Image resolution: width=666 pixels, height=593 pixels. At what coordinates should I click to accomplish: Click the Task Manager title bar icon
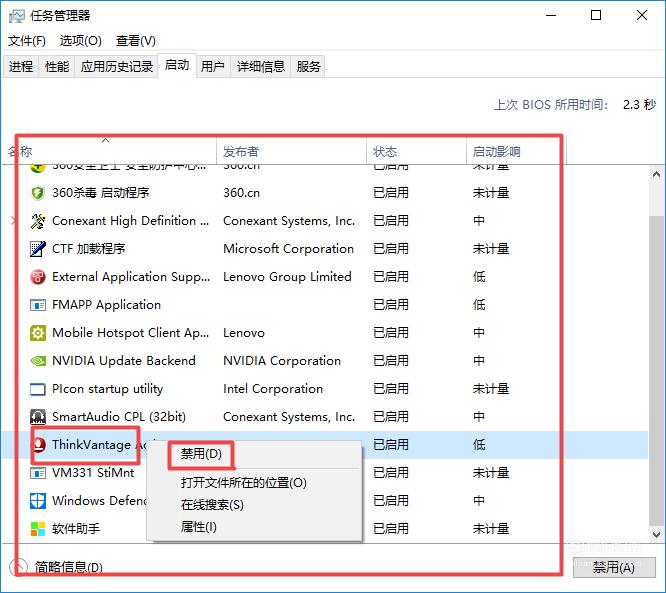point(17,16)
